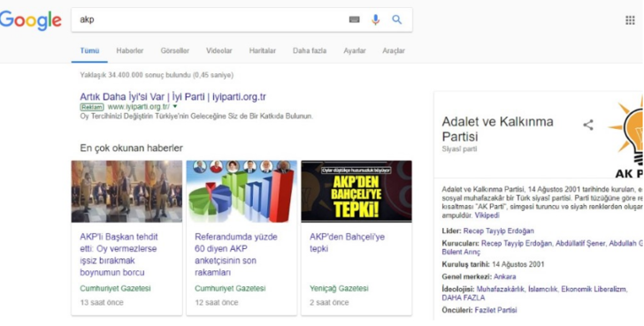Go to the Videolar tab
The image size is (644, 326).
pyautogui.click(x=218, y=51)
